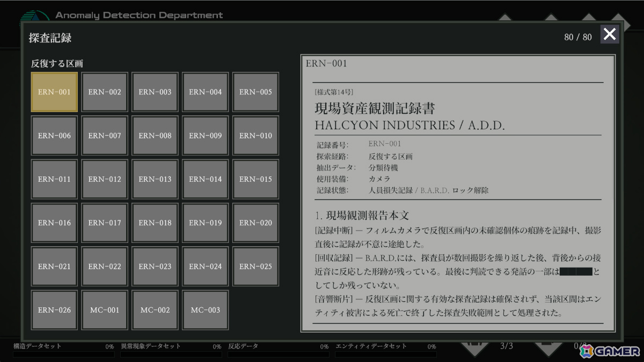644x362 pixels.
Task: Open record MC-002
Action: pos(155,310)
